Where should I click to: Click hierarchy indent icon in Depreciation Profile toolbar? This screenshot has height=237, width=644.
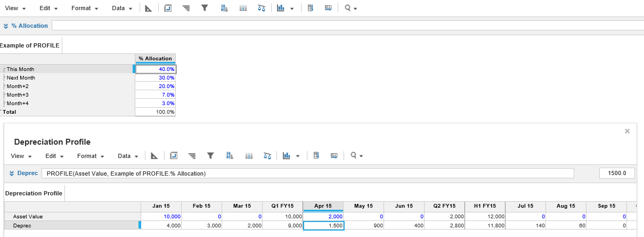[192, 156]
